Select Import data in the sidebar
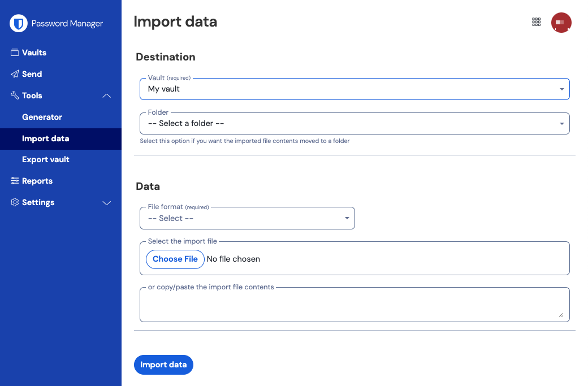 click(x=45, y=138)
